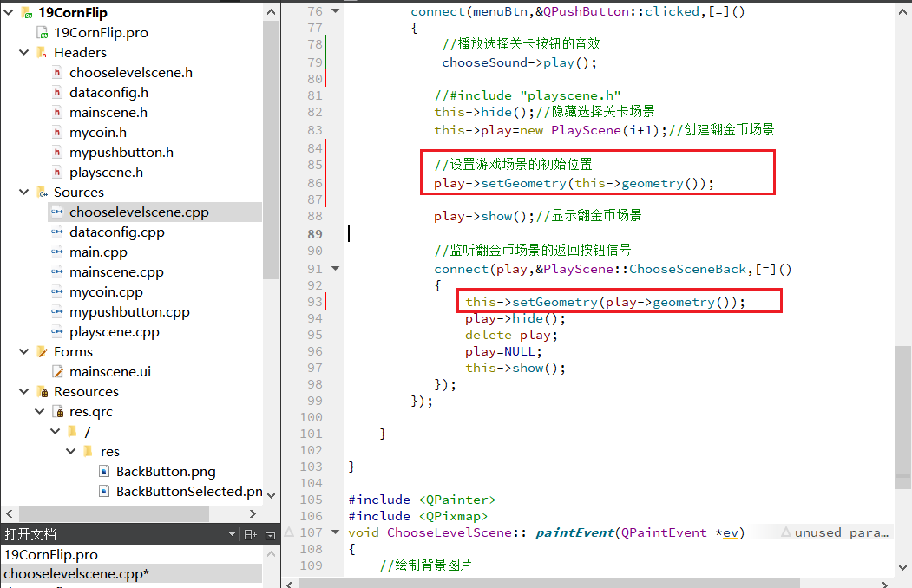
Task: Click the #include <QPixmap> line
Action: coord(417,516)
